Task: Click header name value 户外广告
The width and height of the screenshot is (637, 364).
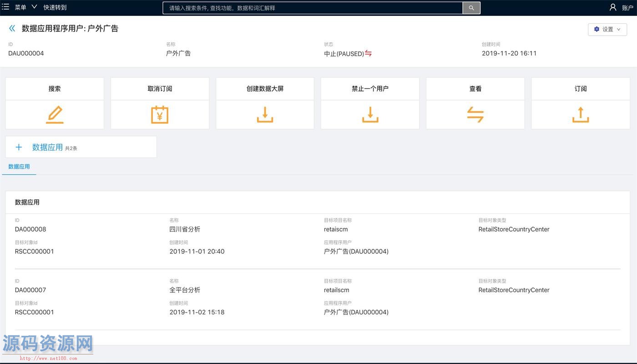Action: pyautogui.click(x=178, y=53)
